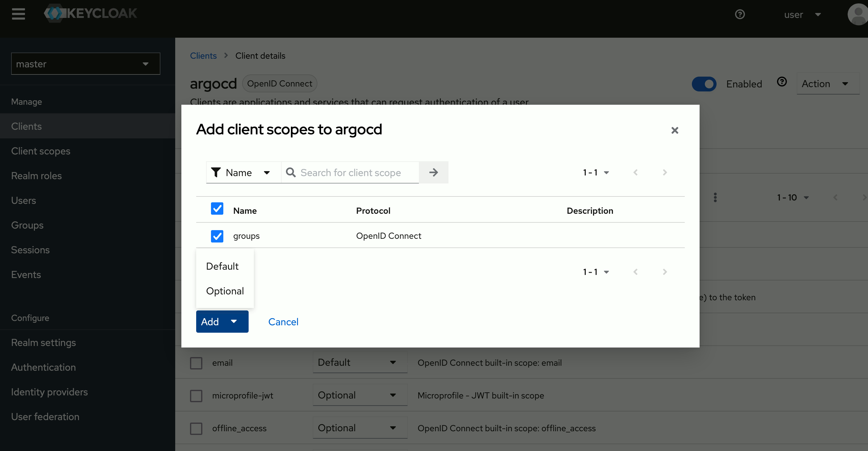This screenshot has width=868, height=451.
Task: Open the hamburger navigation menu
Action: [x=18, y=14]
